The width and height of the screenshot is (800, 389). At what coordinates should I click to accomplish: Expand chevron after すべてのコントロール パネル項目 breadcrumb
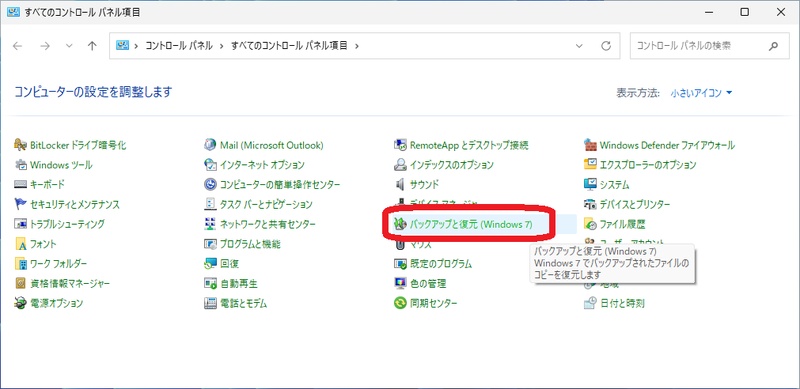(x=357, y=45)
